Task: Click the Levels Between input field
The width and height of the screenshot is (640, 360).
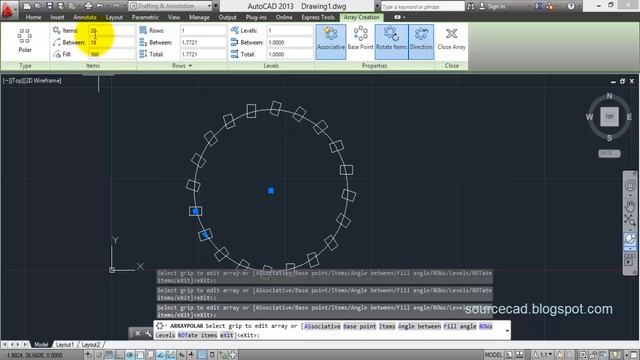Action: [290, 42]
